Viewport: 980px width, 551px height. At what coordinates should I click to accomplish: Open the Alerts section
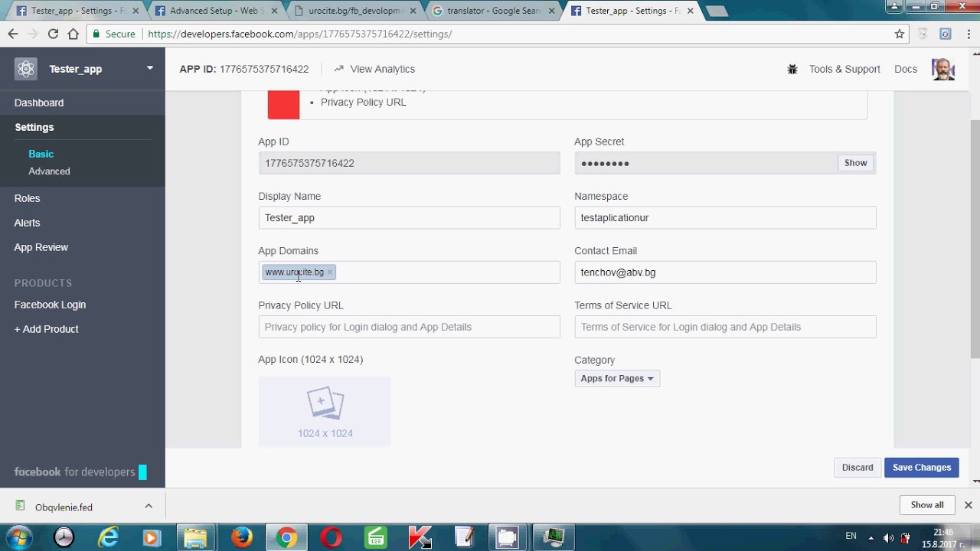[27, 223]
